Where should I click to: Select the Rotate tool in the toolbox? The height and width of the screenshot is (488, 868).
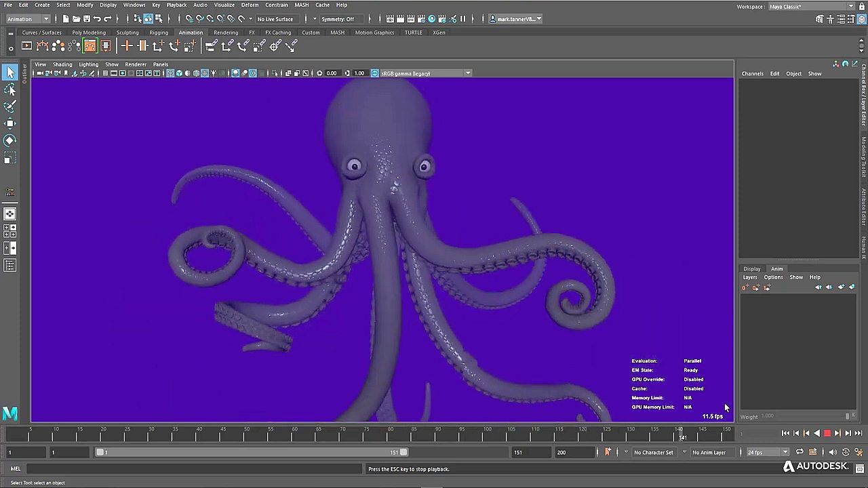coord(9,140)
